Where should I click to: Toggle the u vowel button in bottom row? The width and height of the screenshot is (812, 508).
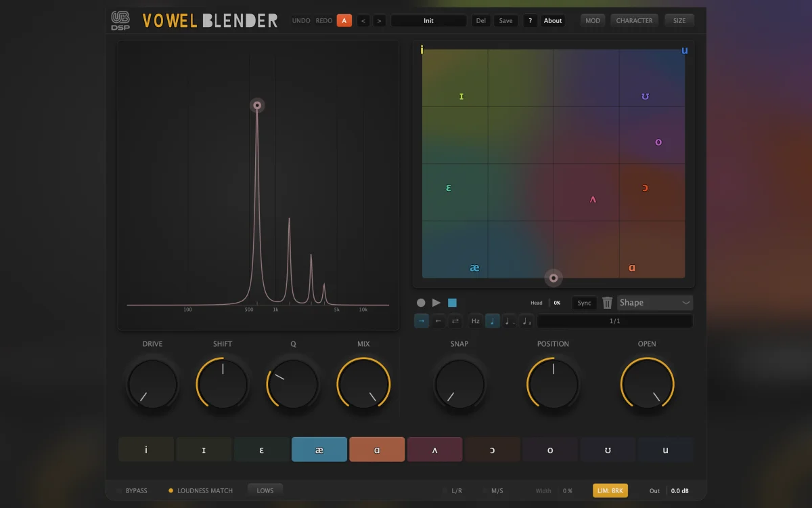(666, 450)
